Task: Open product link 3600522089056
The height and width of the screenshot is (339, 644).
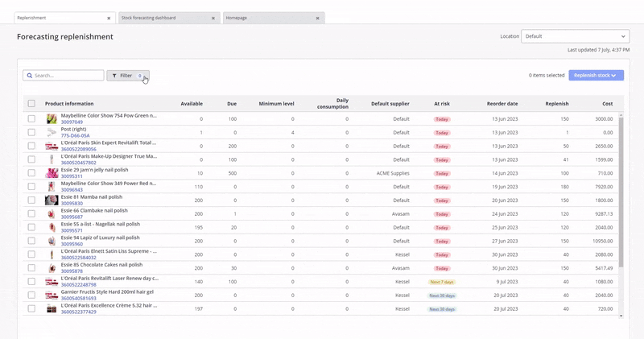Action: tap(79, 149)
